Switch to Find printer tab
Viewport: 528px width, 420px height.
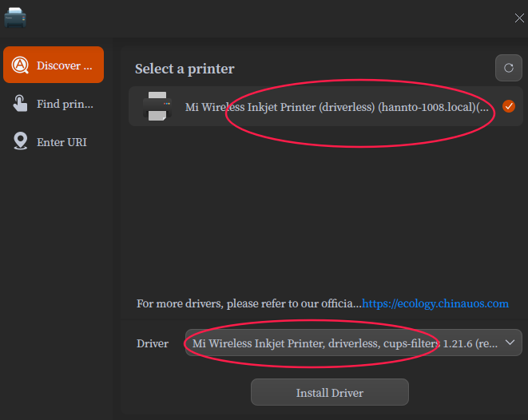[54, 104]
